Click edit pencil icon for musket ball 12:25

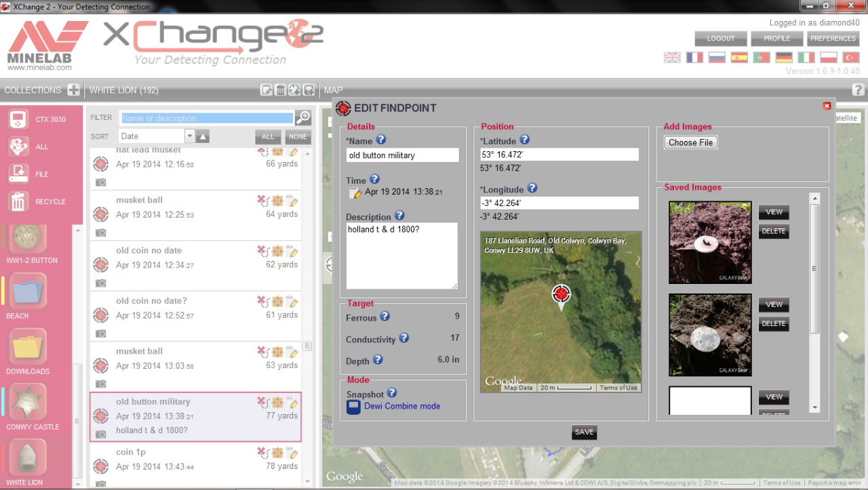tap(293, 201)
